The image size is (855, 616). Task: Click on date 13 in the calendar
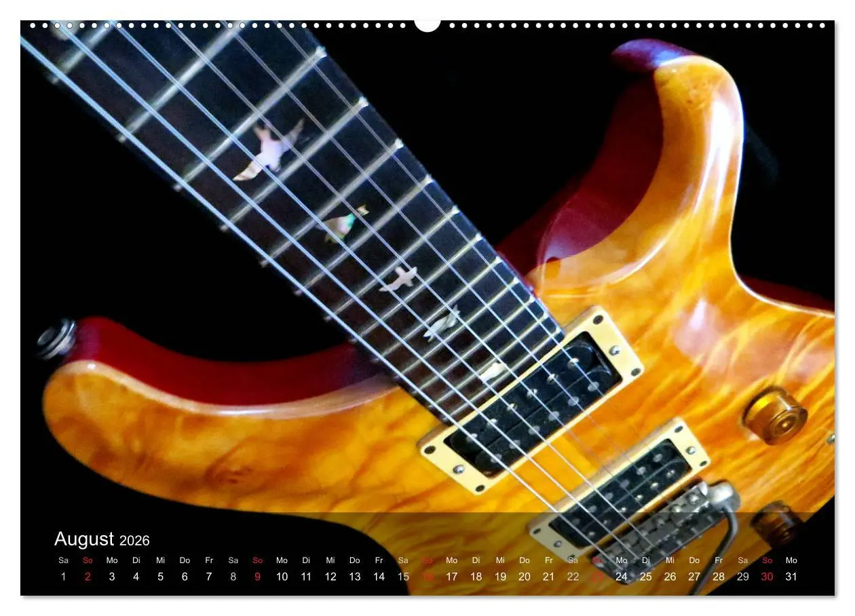(354, 577)
